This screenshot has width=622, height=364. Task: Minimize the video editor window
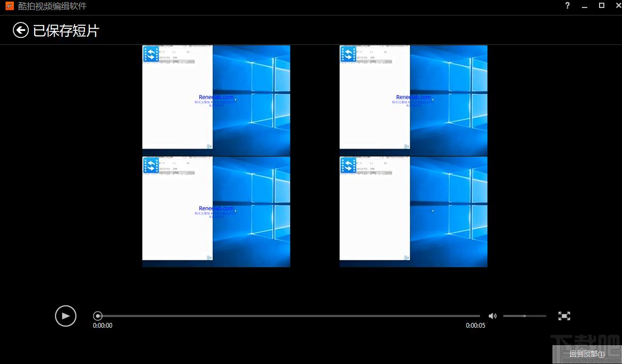585,6
